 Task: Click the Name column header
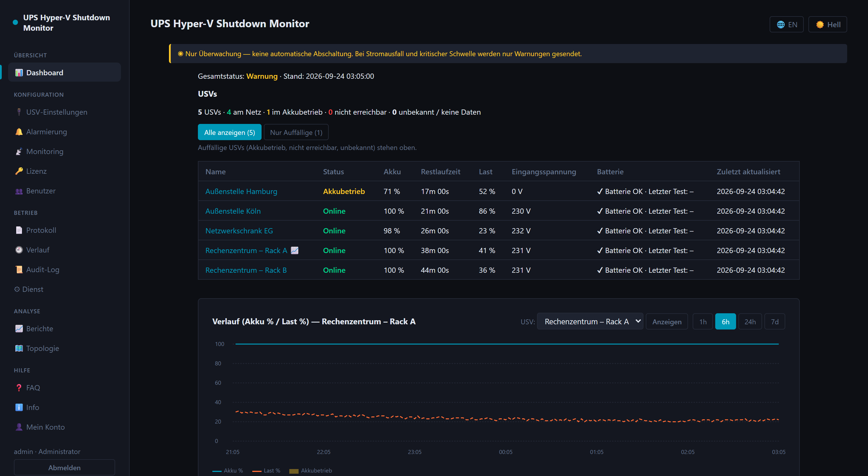click(x=215, y=172)
